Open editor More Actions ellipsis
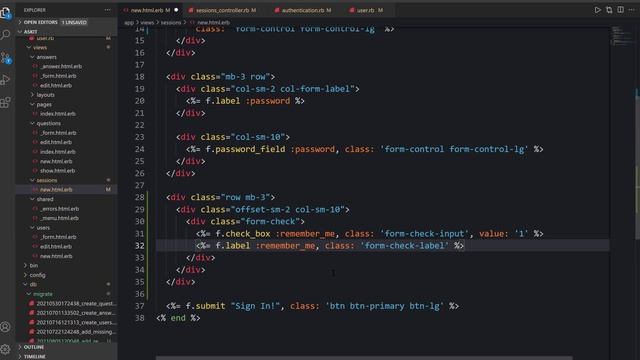Viewport: 640px width, 360px height. pyautogui.click(x=632, y=10)
